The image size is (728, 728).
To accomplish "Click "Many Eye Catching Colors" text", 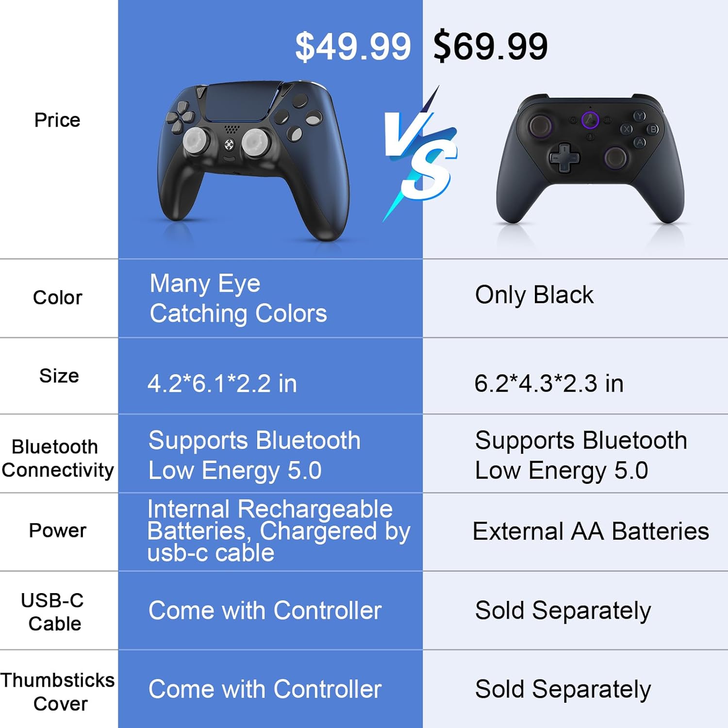I will [238, 298].
